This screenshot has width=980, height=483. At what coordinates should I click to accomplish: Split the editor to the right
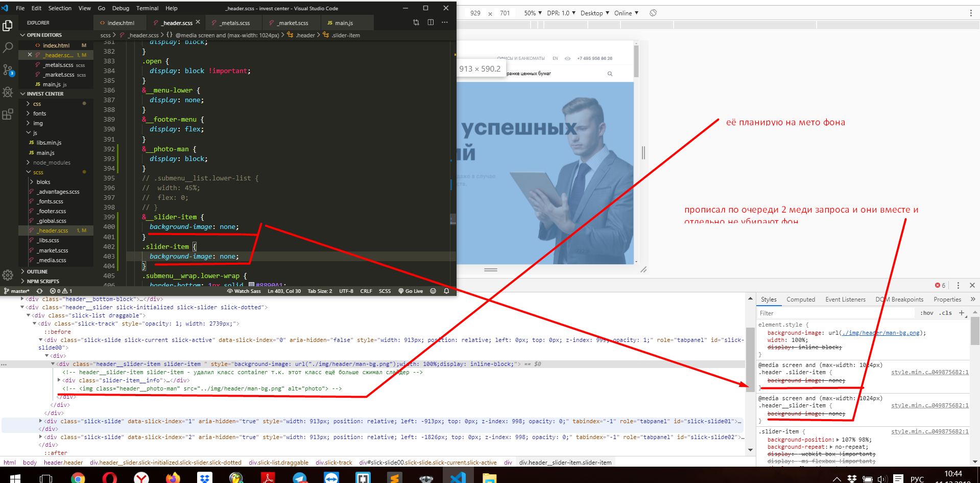(x=431, y=22)
